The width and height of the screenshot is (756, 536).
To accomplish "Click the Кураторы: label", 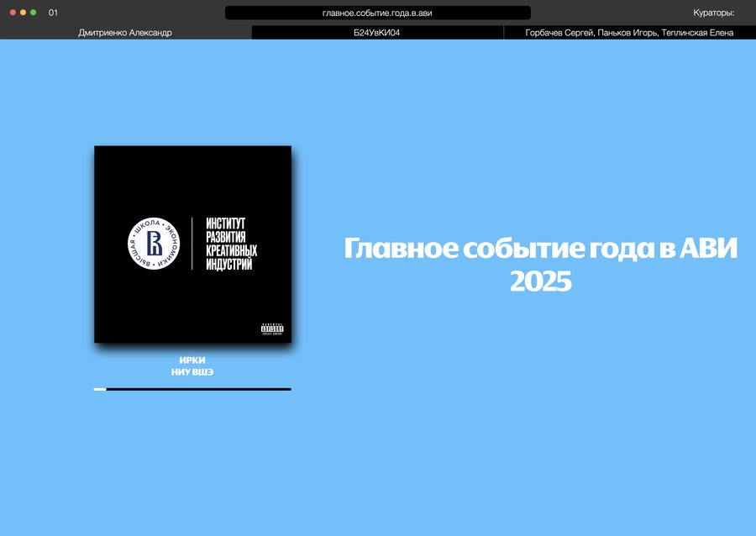I will [713, 13].
